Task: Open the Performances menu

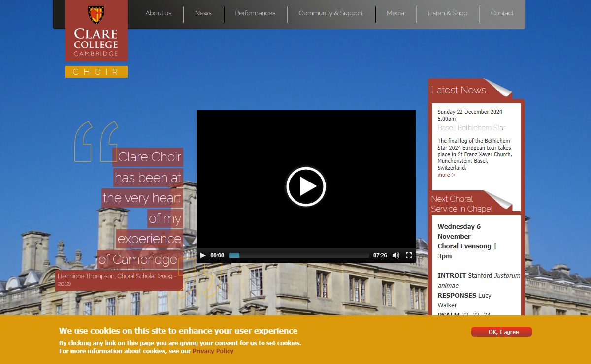Action: [255, 13]
